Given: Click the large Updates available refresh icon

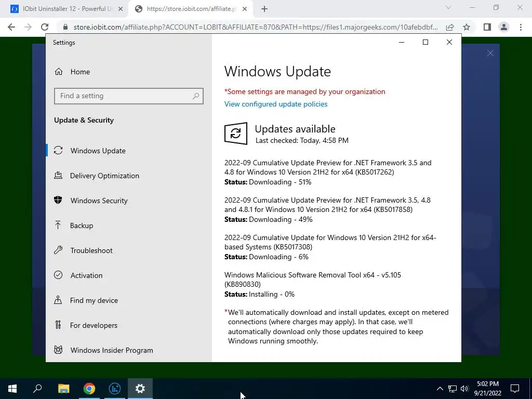Looking at the screenshot, I should (x=236, y=134).
